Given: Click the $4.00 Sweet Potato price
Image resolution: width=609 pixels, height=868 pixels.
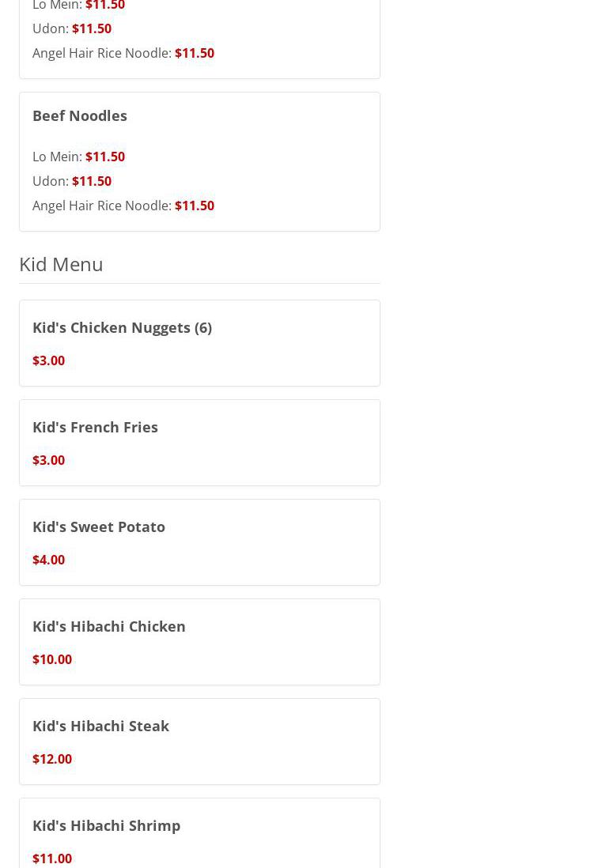Looking at the screenshot, I should tap(48, 560).
